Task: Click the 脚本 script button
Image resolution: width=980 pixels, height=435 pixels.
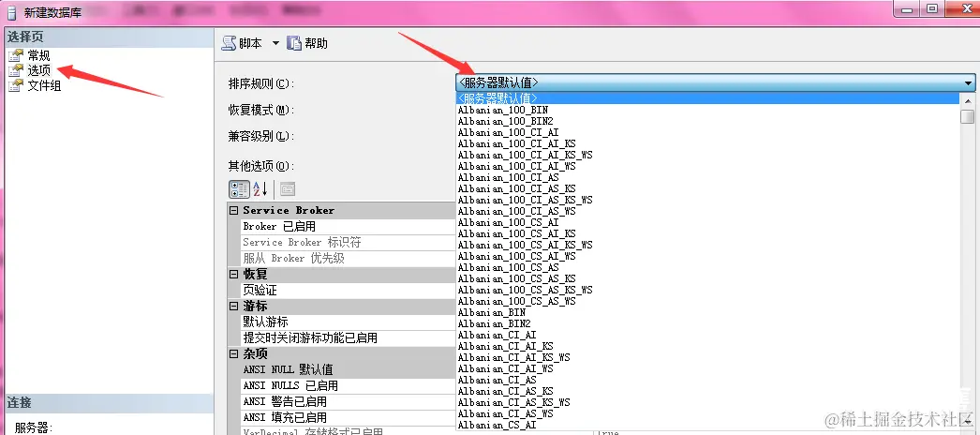Action: point(243,43)
